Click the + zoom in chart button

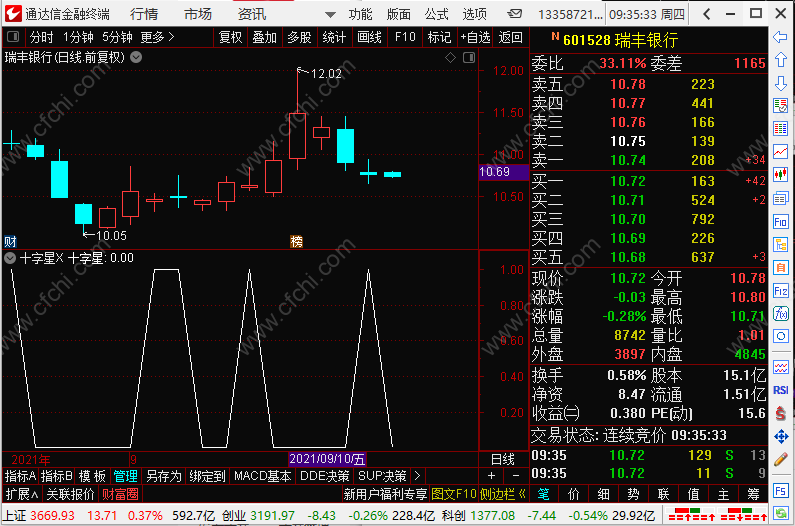491,476
